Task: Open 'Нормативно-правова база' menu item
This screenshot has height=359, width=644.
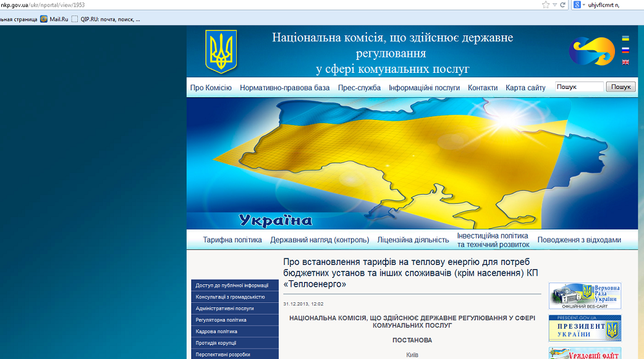Action: click(x=285, y=88)
